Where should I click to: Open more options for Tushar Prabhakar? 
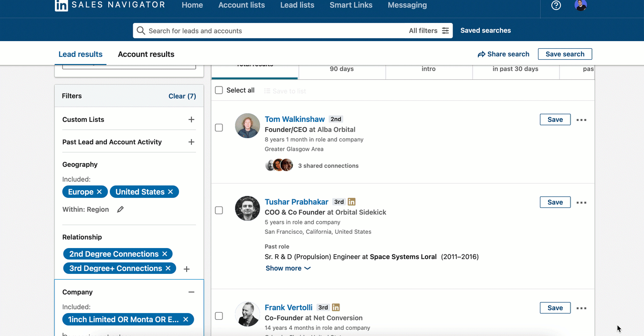click(581, 203)
